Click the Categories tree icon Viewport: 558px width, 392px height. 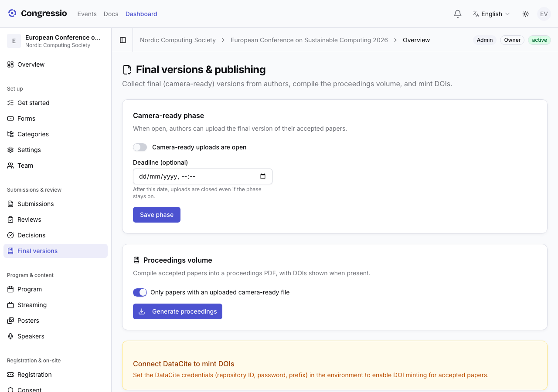10,134
